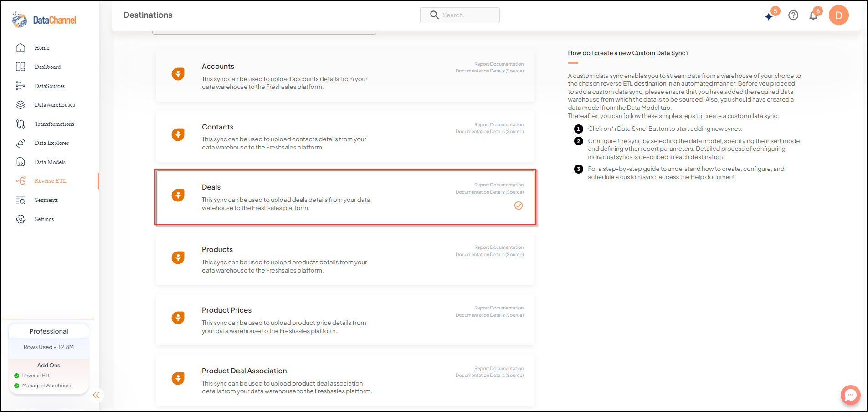Click the Products sync orange icon
The width and height of the screenshot is (868, 412).
tap(178, 257)
